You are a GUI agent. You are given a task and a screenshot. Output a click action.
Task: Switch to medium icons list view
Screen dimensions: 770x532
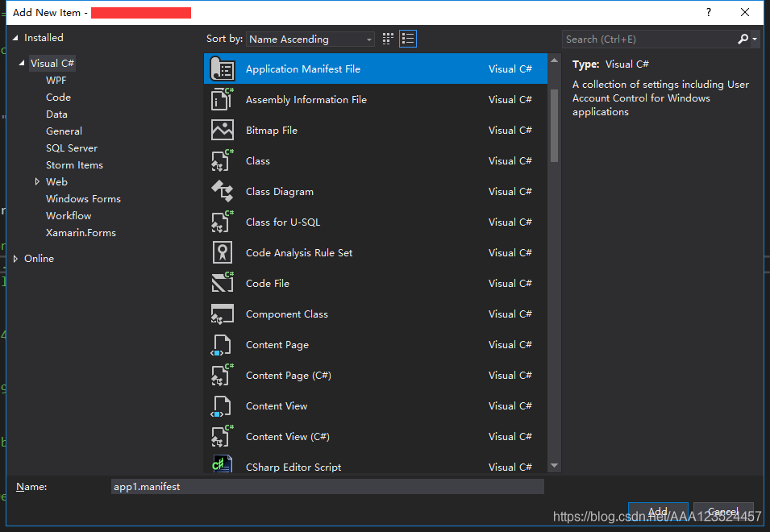[x=408, y=39]
